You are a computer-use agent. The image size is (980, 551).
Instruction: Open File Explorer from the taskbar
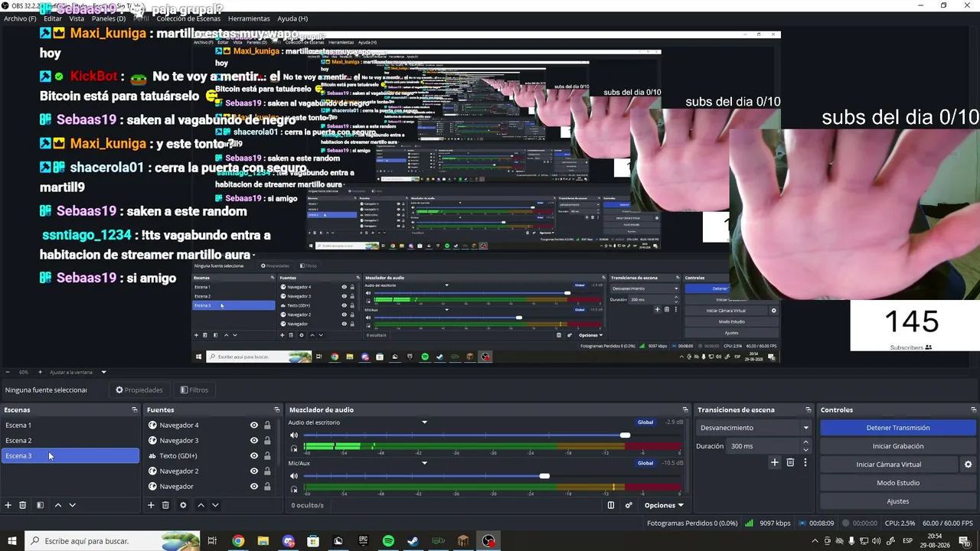(263, 541)
